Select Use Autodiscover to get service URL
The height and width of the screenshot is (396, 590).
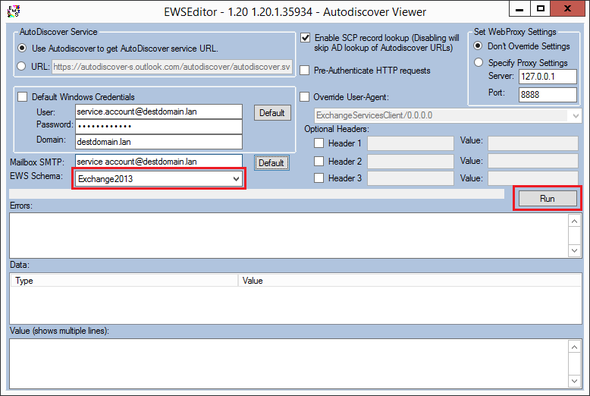pos(22,48)
